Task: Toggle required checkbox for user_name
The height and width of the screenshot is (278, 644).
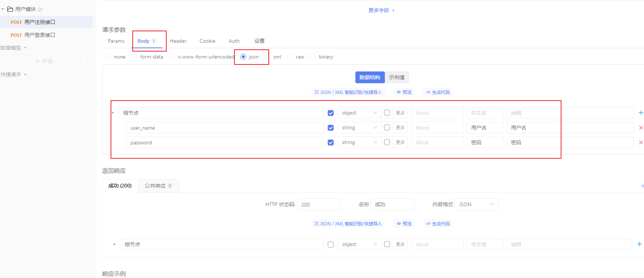Action: click(x=331, y=128)
